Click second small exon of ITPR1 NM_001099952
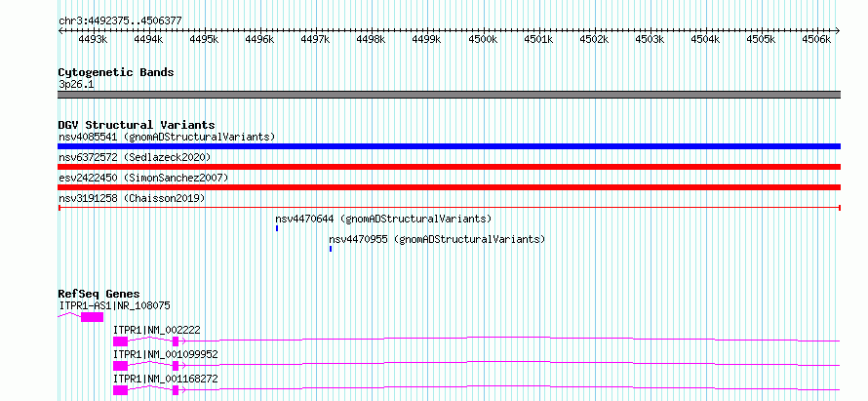Screen dimensions: 868x401 [176, 366]
